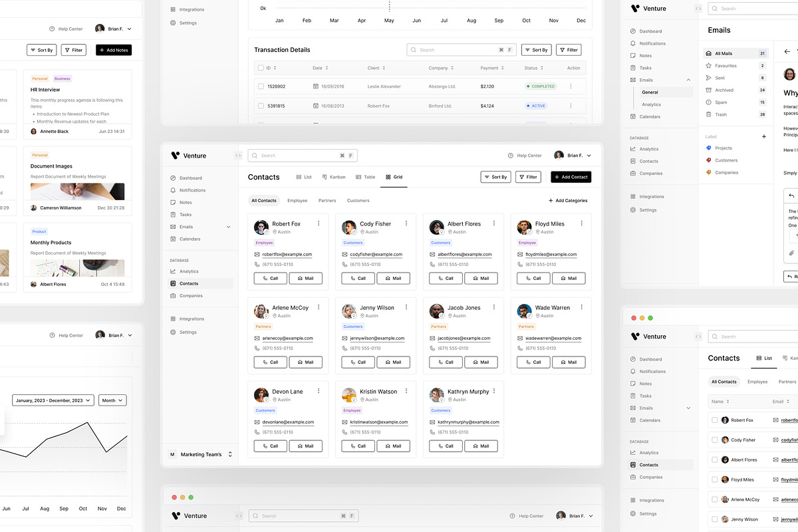Open Brian F. account menu in center window
This screenshot has width=798, height=532.
573,155
